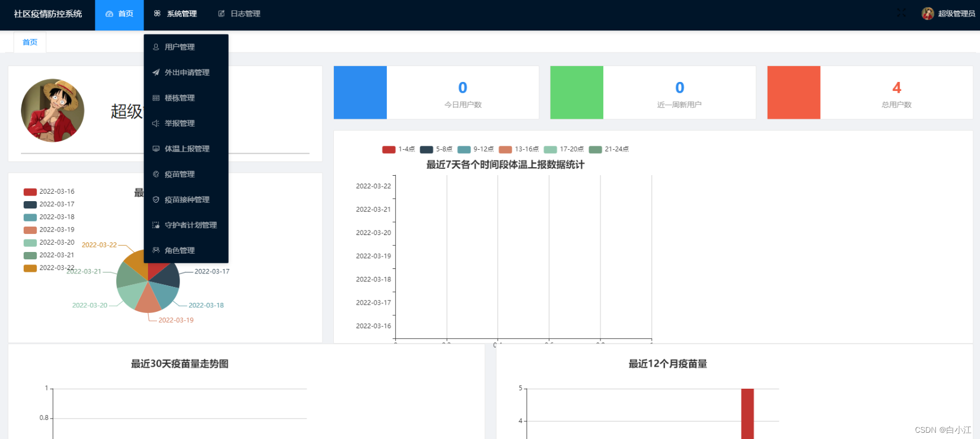
Task: Click the blue block of 今日用户数 card
Action: click(360, 93)
